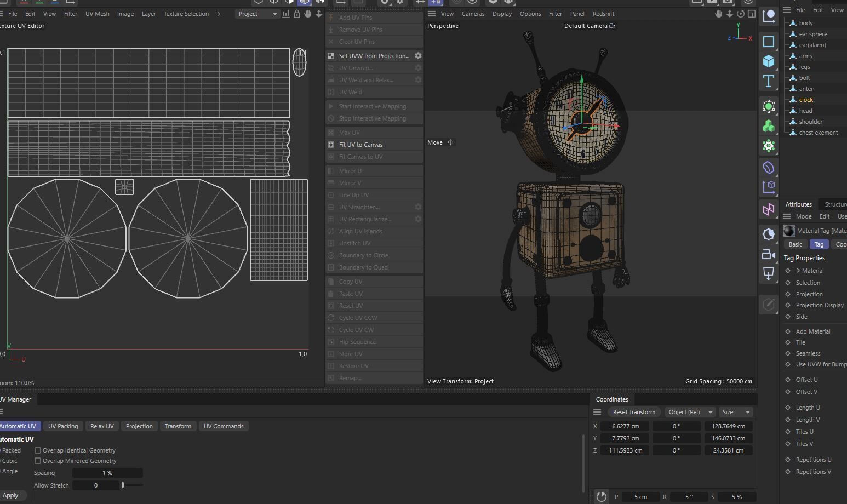Toggle keyframe diamond beside Tile
The height and width of the screenshot is (504, 847).
click(788, 342)
